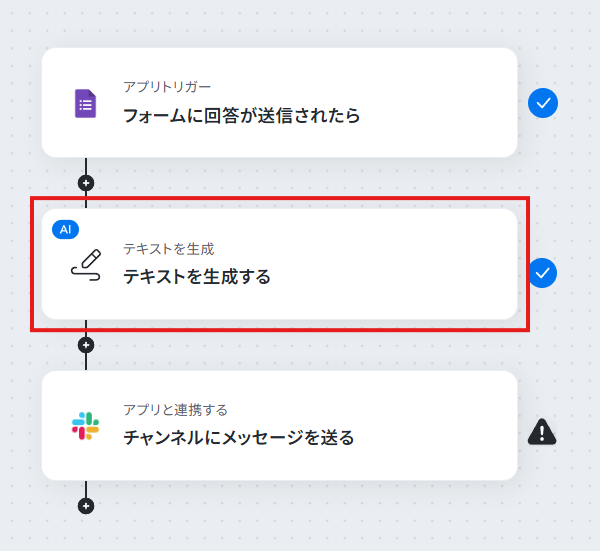Add step below the form trigger
Screen dimensions: 600x551
point(86,183)
